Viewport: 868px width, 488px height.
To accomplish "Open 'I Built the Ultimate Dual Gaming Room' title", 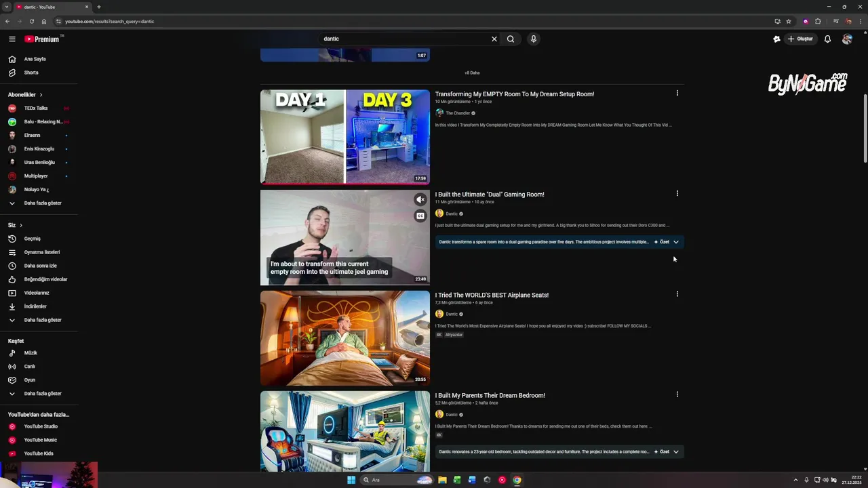I will point(490,195).
